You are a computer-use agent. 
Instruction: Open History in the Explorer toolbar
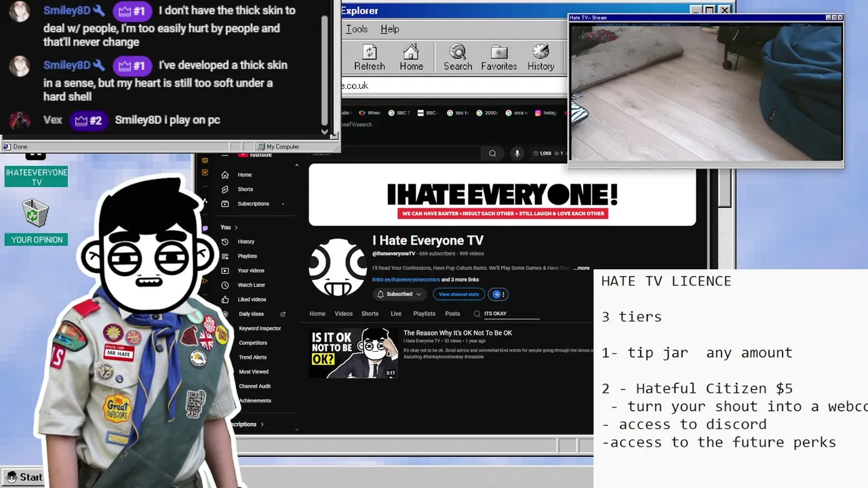click(540, 58)
